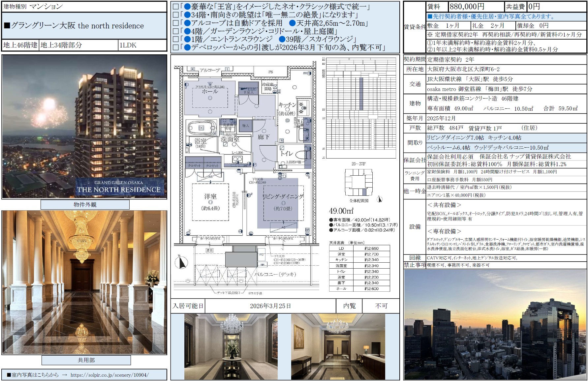
Task: Check the box beside 34階・南向きの眺望 line
Action: (175, 15)
